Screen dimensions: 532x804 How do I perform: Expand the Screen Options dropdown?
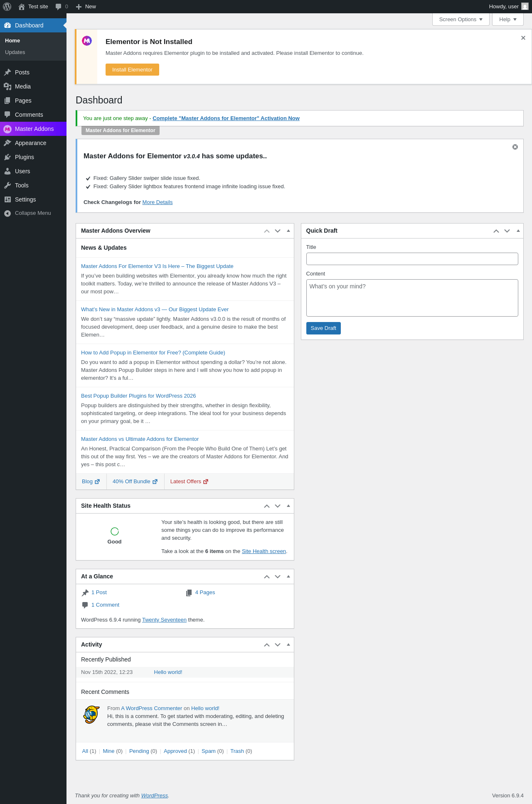point(461,20)
